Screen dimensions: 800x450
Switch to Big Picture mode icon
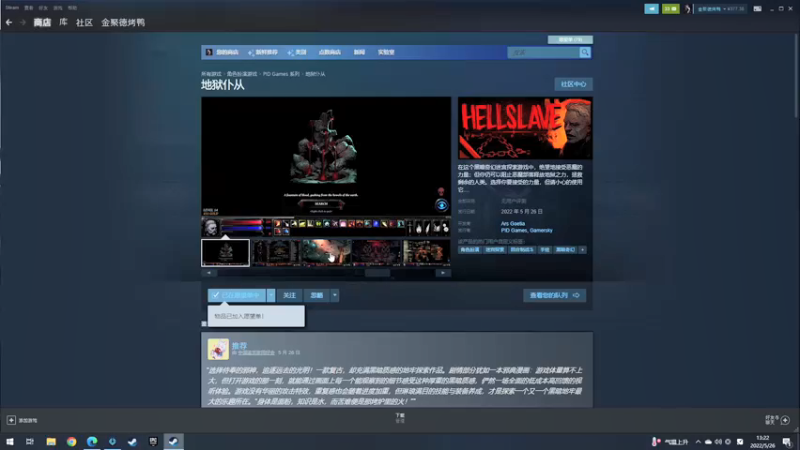pos(757,9)
